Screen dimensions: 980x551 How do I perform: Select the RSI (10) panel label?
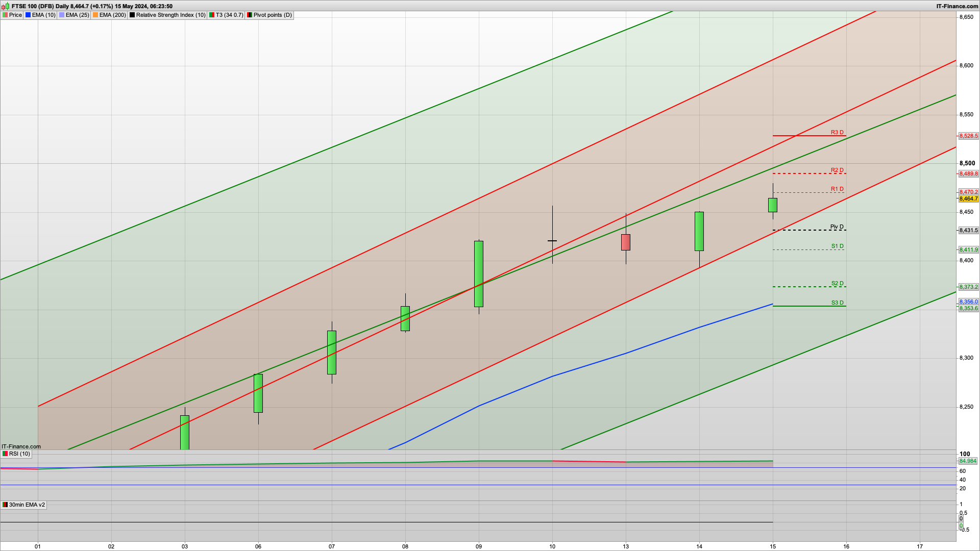[19, 454]
